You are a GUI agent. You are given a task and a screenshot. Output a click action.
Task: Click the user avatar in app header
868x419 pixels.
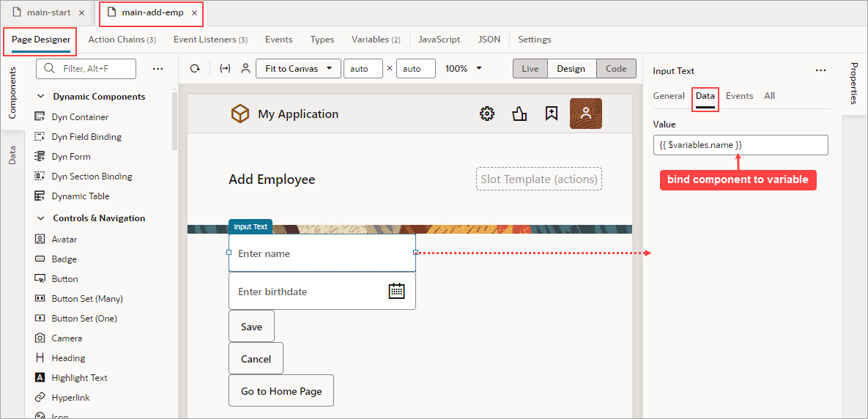point(586,114)
